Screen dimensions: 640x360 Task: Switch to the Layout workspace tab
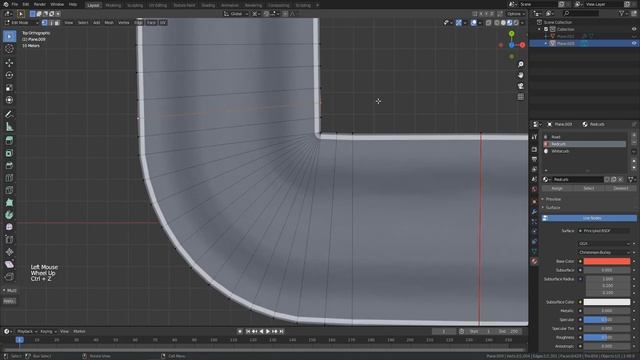[93, 5]
